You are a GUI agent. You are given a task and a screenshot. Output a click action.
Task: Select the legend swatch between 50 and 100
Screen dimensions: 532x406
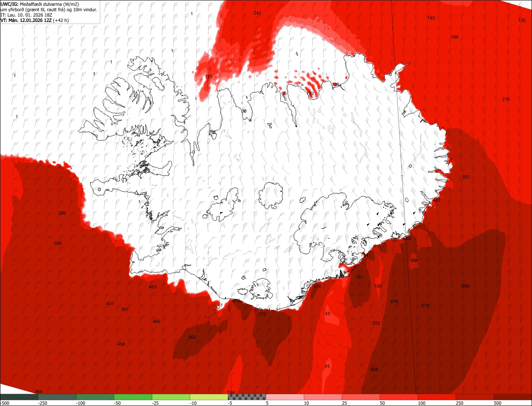(x=399, y=397)
